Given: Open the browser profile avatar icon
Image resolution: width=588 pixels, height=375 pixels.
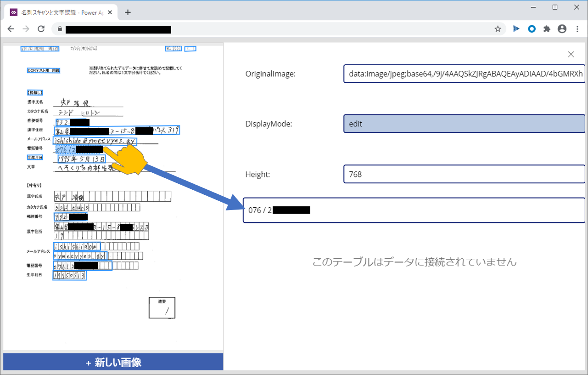Looking at the screenshot, I should point(562,28).
